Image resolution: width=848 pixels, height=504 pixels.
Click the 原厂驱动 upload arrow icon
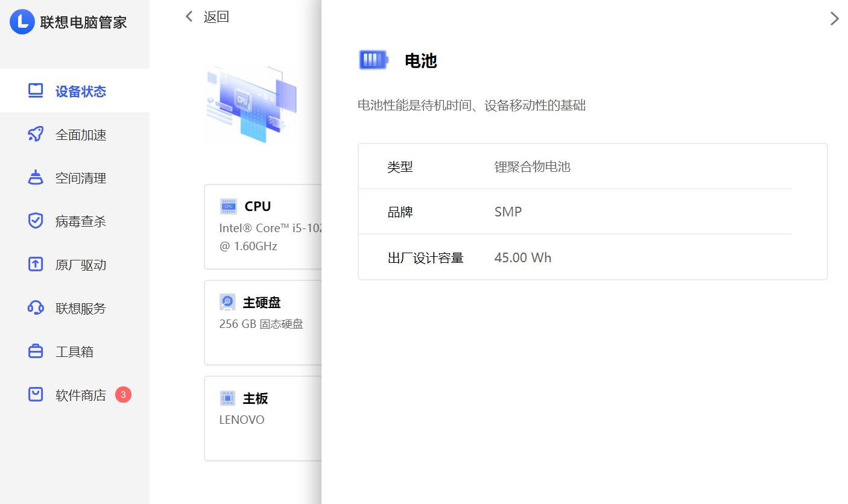pyautogui.click(x=36, y=264)
